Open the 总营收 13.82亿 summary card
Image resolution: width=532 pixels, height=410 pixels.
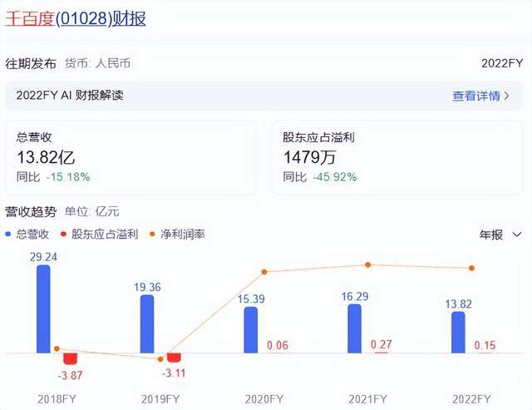131,157
